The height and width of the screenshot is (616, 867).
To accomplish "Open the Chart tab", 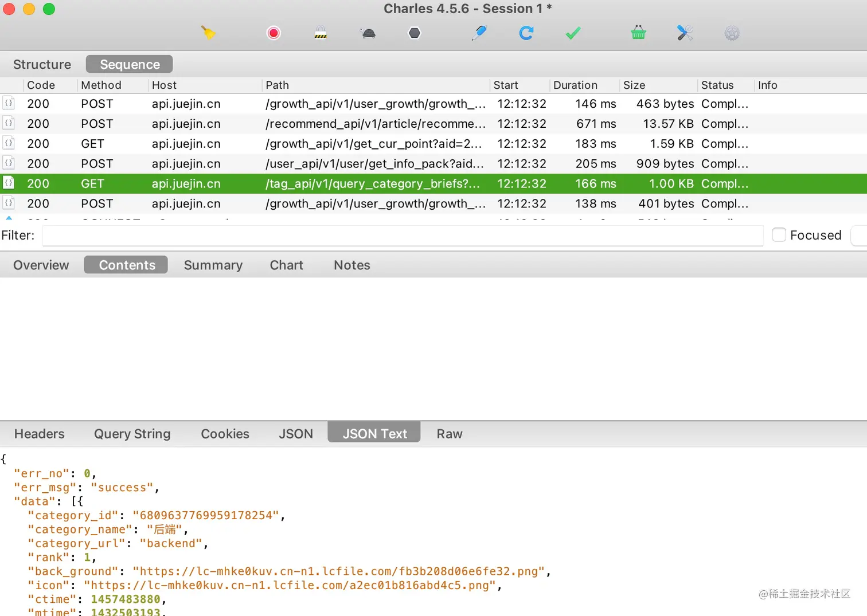I will click(287, 265).
